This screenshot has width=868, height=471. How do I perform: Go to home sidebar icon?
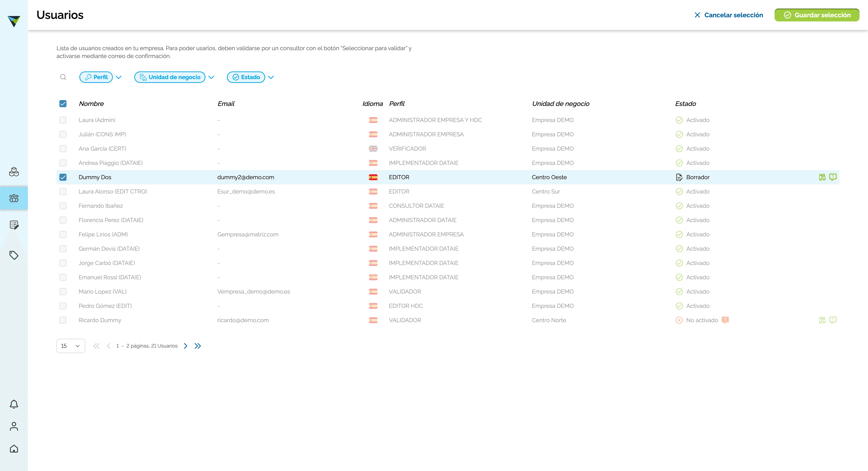pyautogui.click(x=14, y=449)
